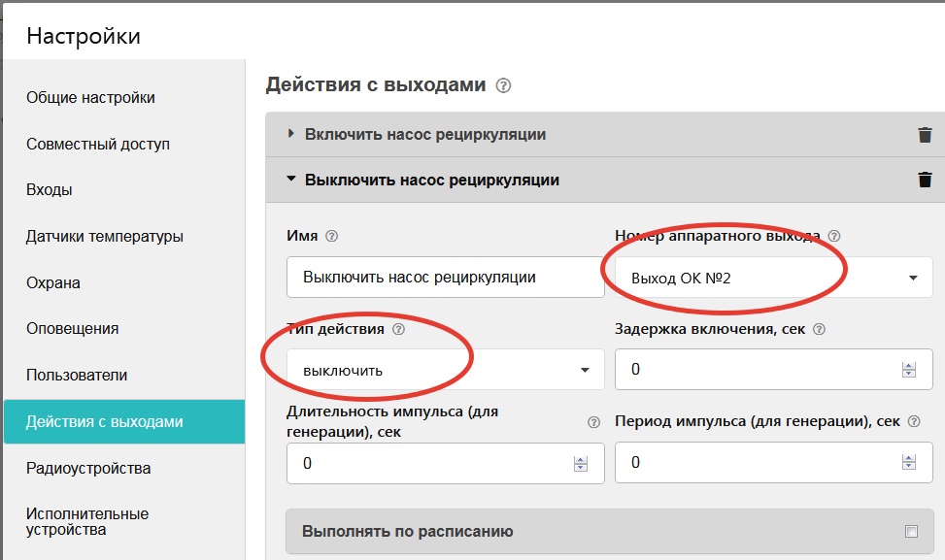Viewport: 945px width, 560px height.
Task: Click the help icon beside 'Имя' label
Action: (332, 236)
